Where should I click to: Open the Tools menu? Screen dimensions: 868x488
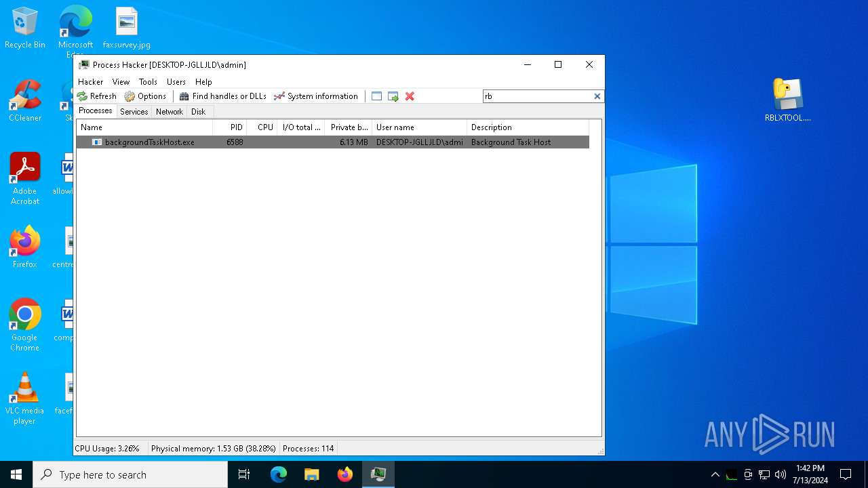click(148, 81)
